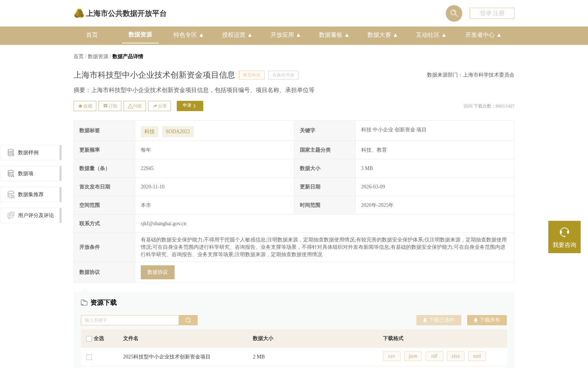Click 分享 share button
The image size is (588, 368).
tap(159, 106)
